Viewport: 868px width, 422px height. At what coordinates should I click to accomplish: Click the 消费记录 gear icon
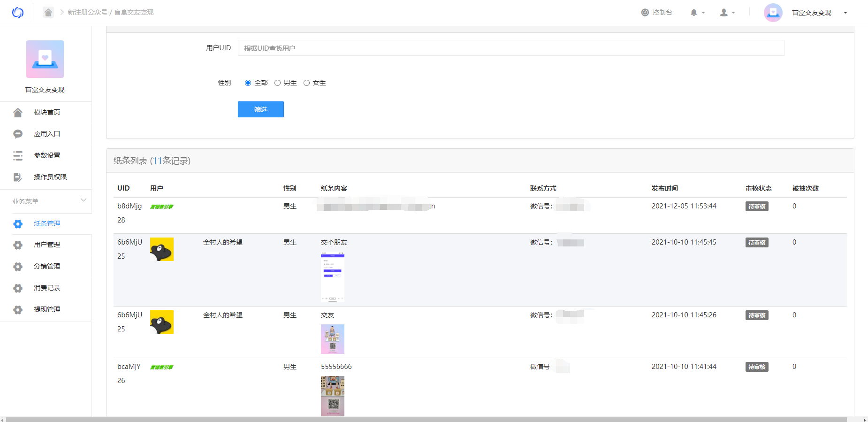pyautogui.click(x=18, y=288)
